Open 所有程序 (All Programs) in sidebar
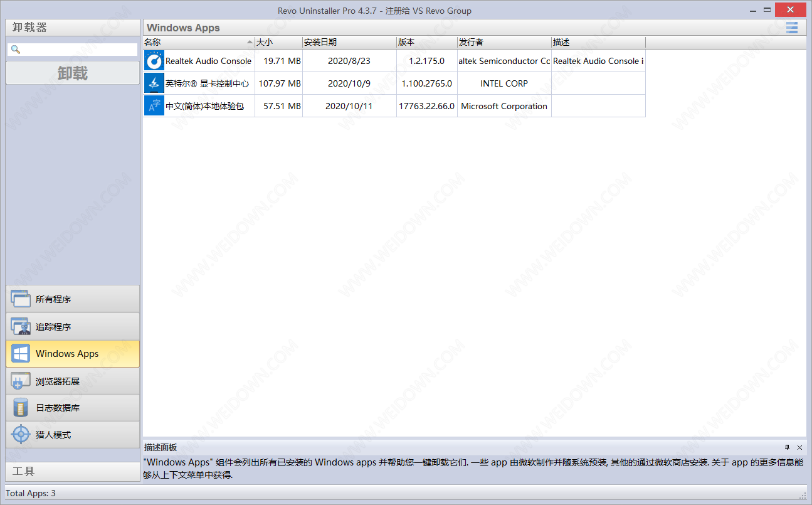The image size is (812, 505). [73, 299]
